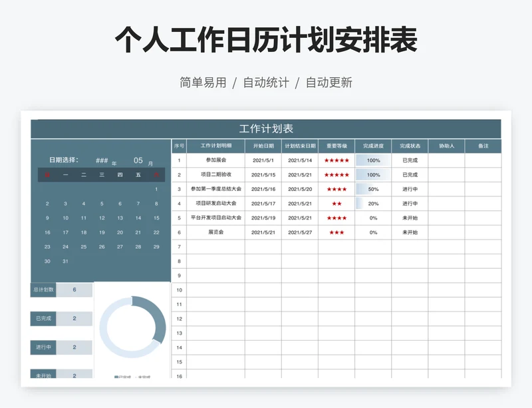Click the donut completion chart
Image resolution: width=532 pixels, height=408 pixels.
(x=132, y=327)
